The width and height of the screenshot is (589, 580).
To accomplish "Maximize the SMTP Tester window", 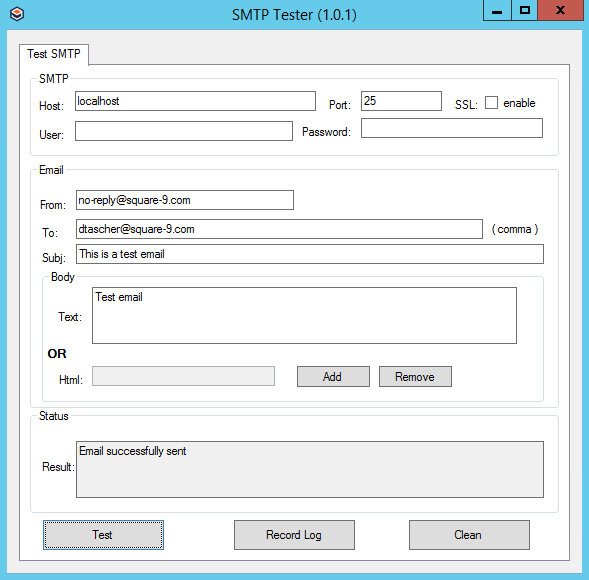I will pos(525,11).
